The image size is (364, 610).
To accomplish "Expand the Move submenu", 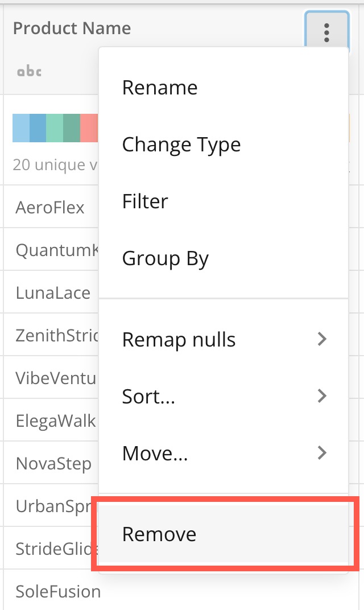I will coord(322,453).
